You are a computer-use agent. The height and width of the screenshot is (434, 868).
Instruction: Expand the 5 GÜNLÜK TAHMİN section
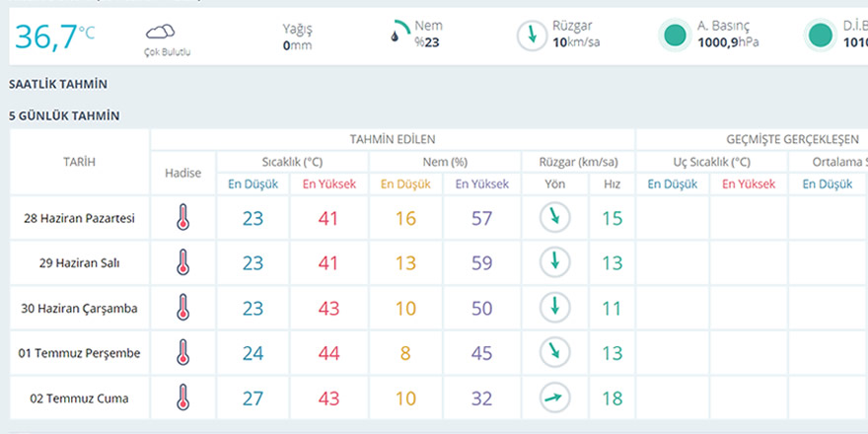pyautogui.click(x=64, y=115)
